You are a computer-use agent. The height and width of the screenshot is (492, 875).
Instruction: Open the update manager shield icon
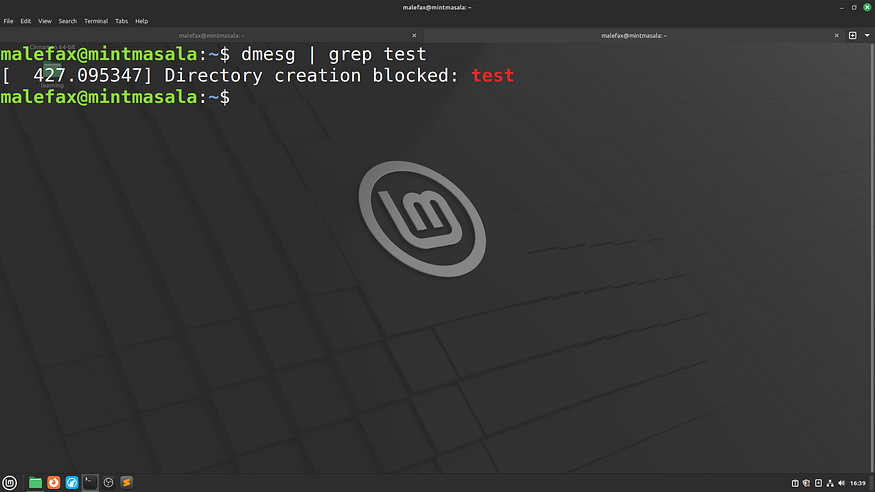(806, 483)
